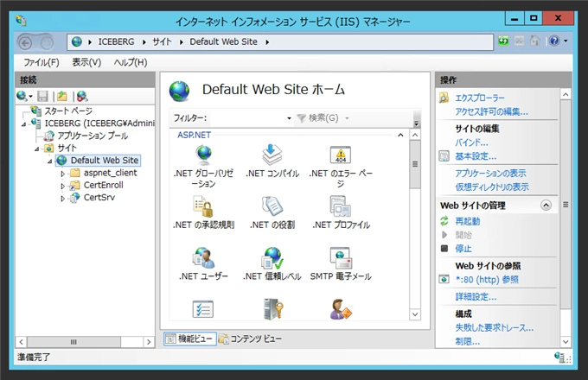Click the actions pane scroll down arrow

(x=566, y=342)
